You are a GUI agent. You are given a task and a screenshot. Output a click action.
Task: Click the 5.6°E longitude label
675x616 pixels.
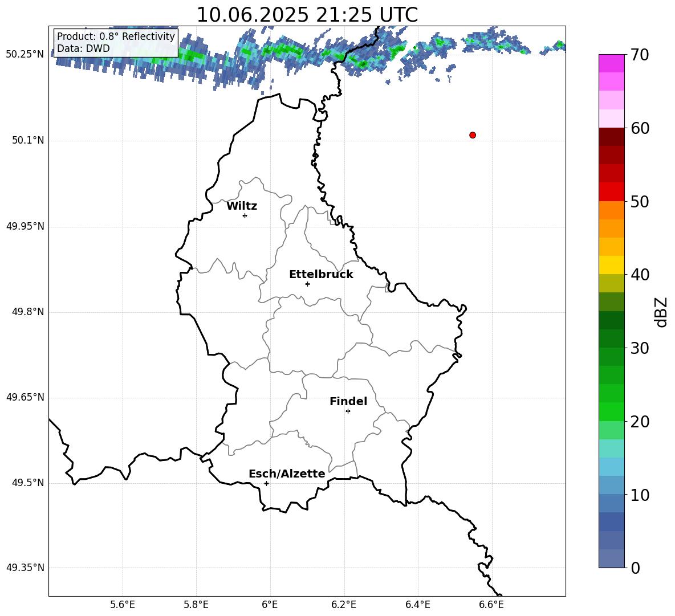coord(123,605)
